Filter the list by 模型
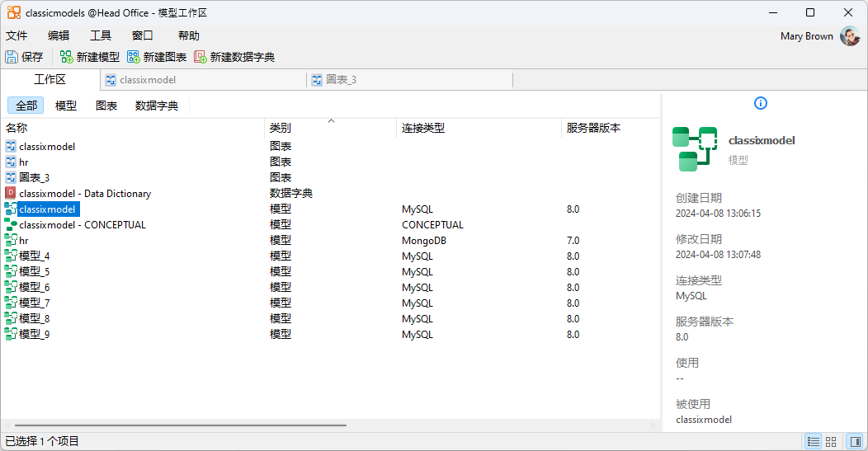Viewport: 868px width, 451px height. tap(66, 106)
